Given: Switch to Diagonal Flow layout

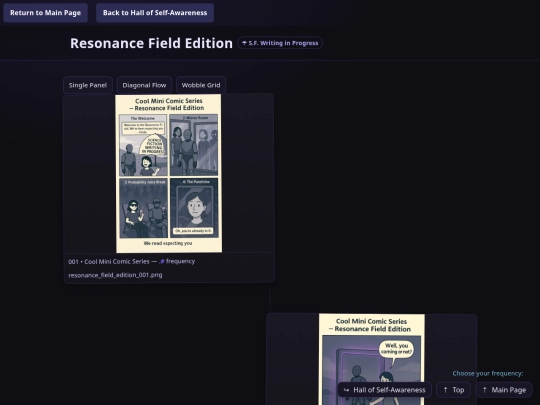Looking at the screenshot, I should 144,85.
